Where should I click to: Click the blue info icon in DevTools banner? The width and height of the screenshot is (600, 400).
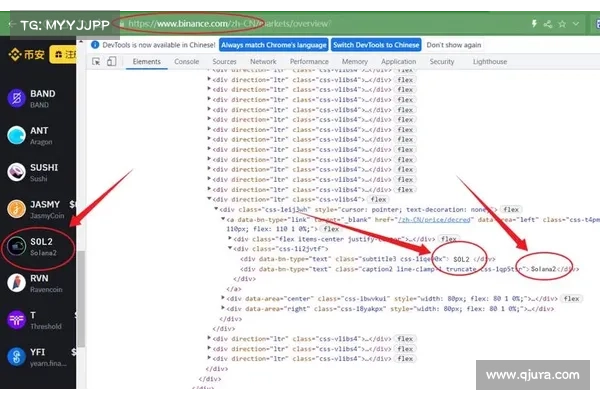(95, 45)
